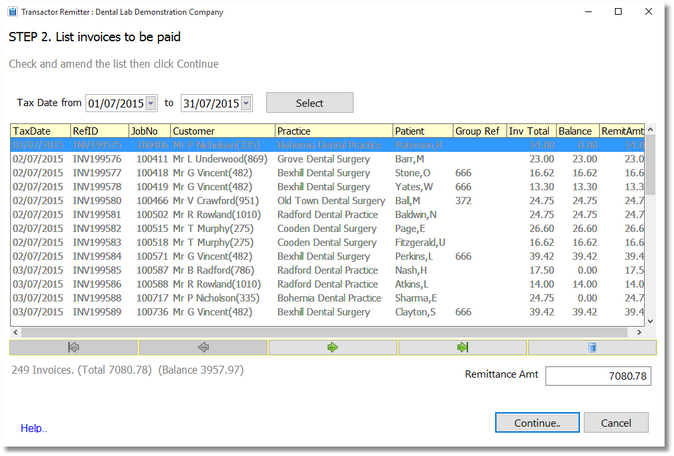Sort by JobNo column header

(x=150, y=131)
